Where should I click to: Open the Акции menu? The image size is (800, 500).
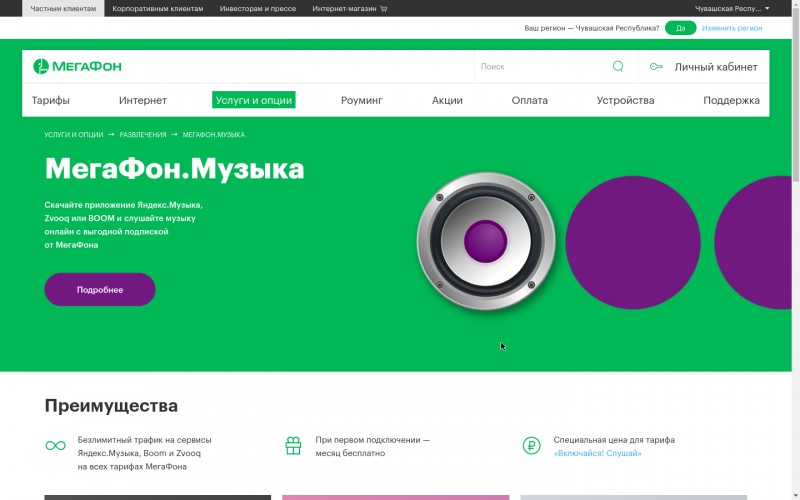tap(447, 101)
